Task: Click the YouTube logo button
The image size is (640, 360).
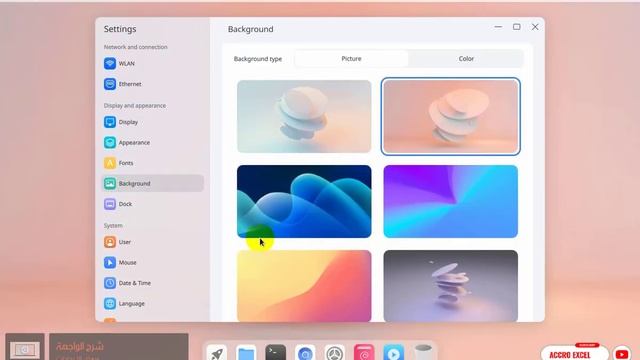Action: tap(622, 354)
